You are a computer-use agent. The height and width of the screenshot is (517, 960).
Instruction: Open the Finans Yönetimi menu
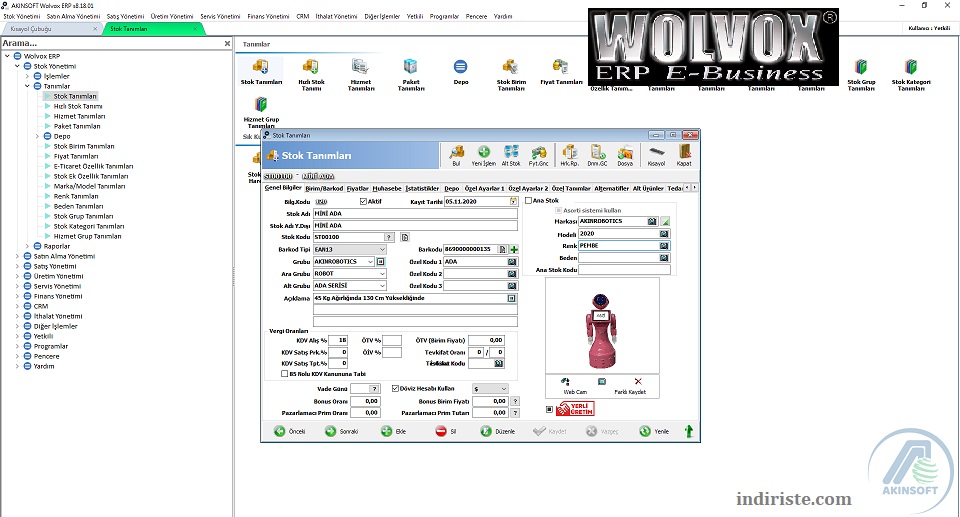(268, 17)
